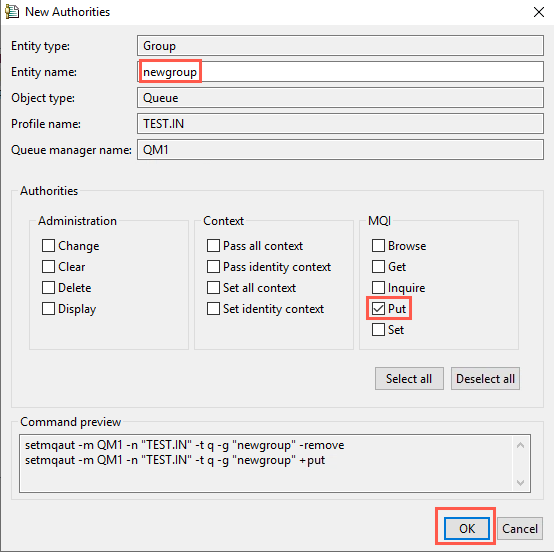
Task: Close the New Authorities dialog
Action: pos(538,12)
